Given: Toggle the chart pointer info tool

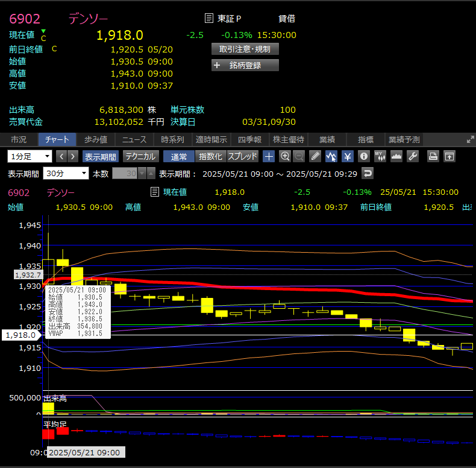Looking at the screenshot, I should pyautogui.click(x=331, y=157).
